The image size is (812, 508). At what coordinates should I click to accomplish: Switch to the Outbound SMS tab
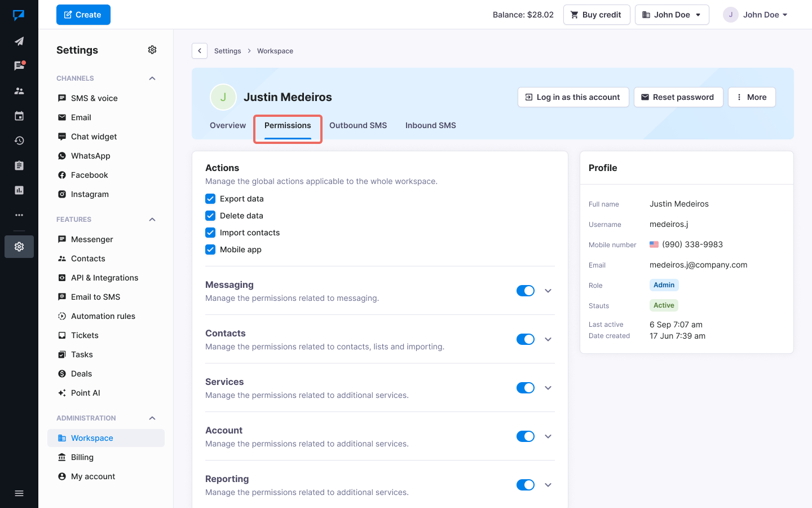(358, 125)
